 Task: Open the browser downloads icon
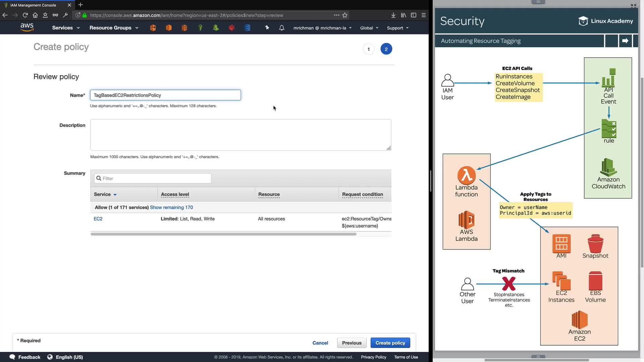393,15
